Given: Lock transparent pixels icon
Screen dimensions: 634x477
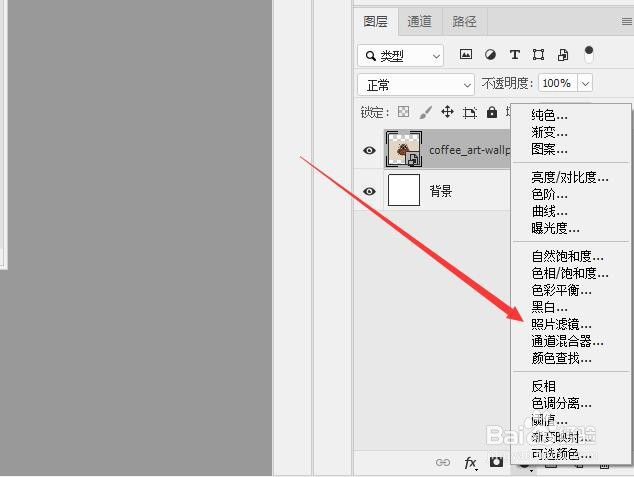Looking at the screenshot, I should (x=403, y=112).
